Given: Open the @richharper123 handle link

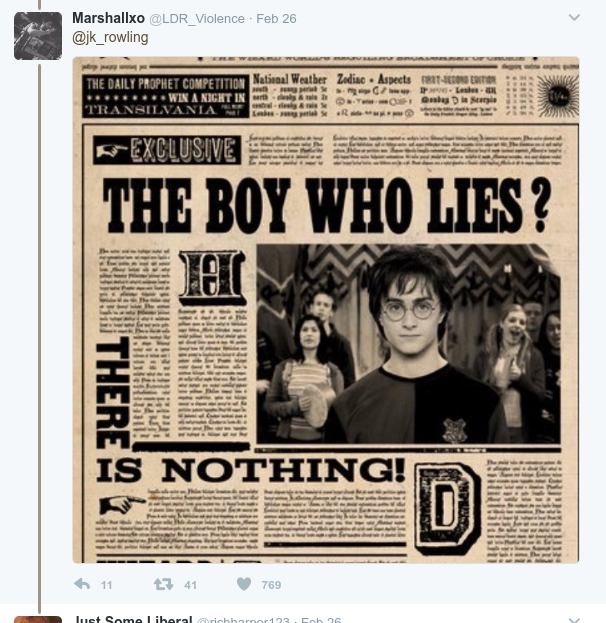Looking at the screenshot, I should click(243, 620).
